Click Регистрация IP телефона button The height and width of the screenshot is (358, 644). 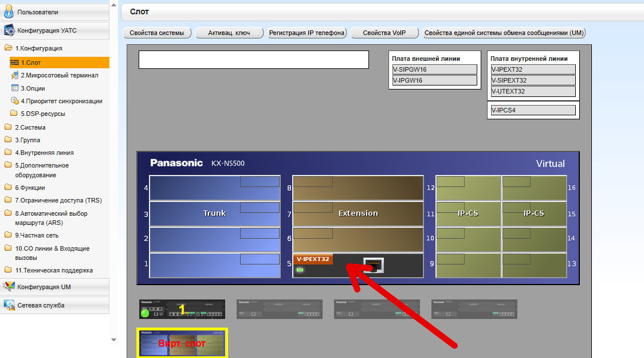click(307, 33)
